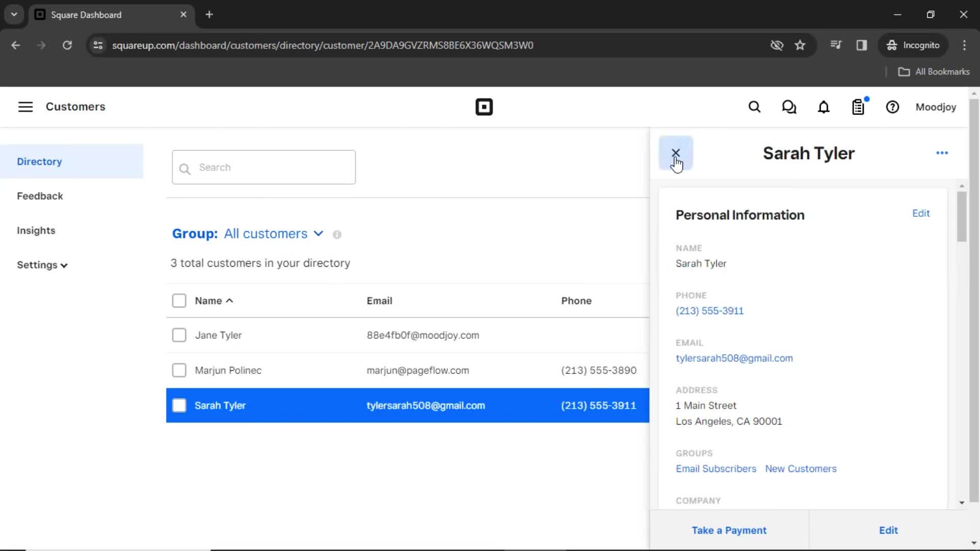This screenshot has height=551, width=980.
Task: Click the Square Dashboard home icon
Action: tap(484, 107)
